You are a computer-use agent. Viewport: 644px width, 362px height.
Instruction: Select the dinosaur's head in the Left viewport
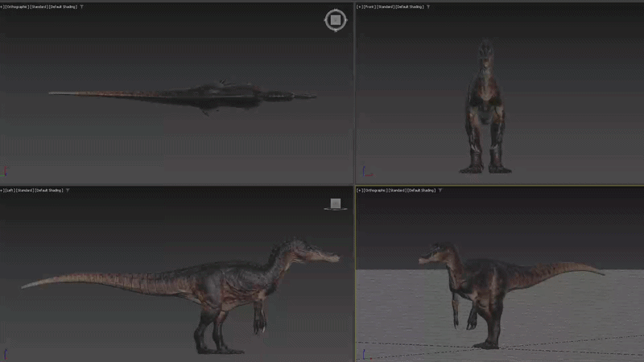point(310,256)
